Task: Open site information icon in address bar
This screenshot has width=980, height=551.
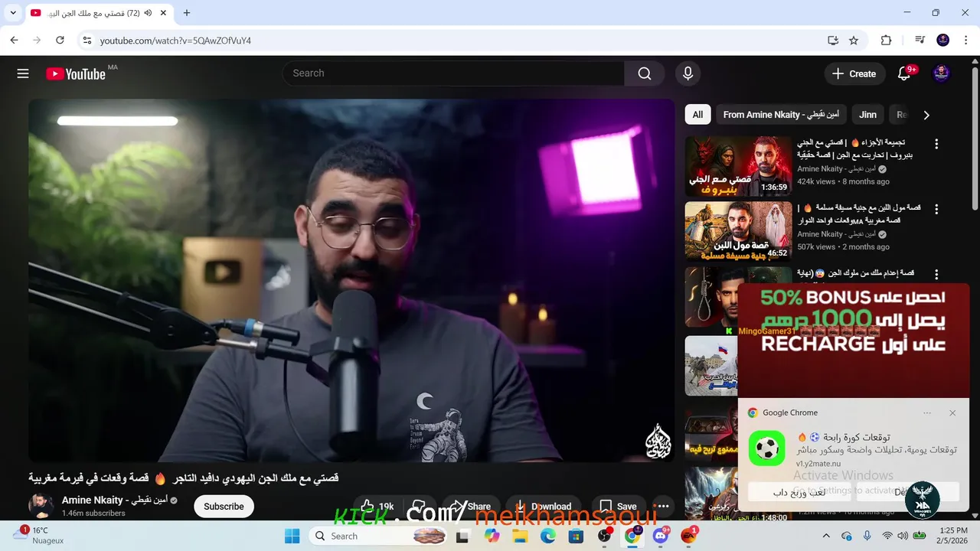Action: pos(87,41)
